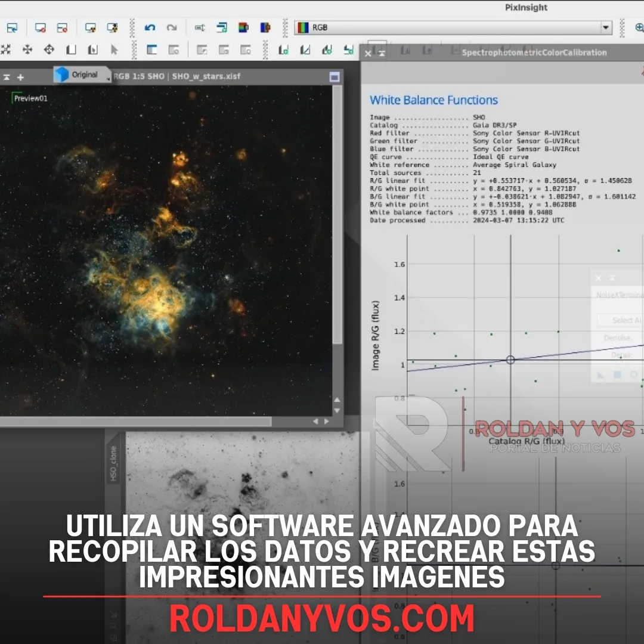Click the image window horizontal scrollbar
The height and width of the screenshot is (644, 644).
pos(135,422)
